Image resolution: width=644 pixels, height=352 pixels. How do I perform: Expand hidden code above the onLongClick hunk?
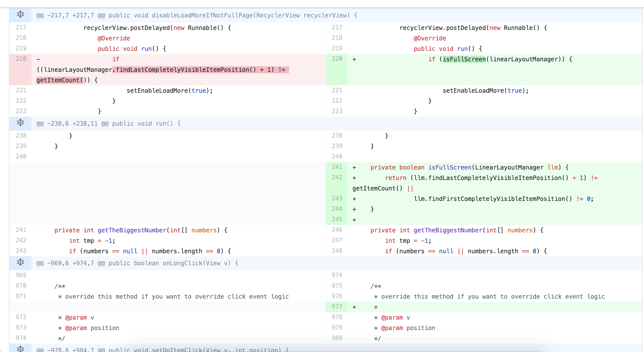[x=20, y=262]
